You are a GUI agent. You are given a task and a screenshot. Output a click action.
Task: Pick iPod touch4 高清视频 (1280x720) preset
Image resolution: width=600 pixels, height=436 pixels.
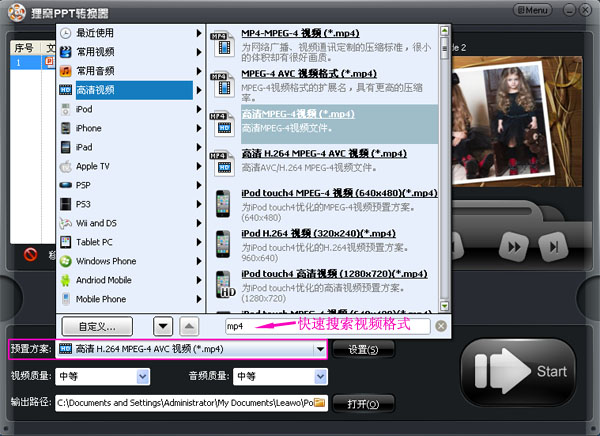334,274
